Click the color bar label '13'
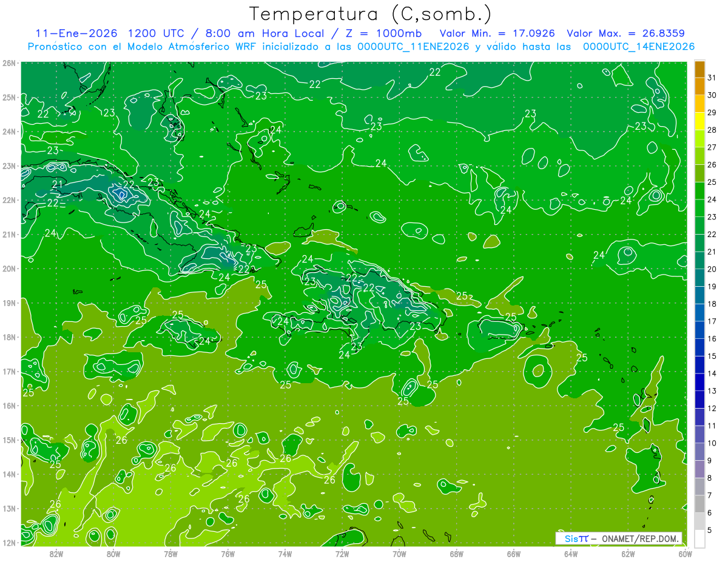The height and width of the screenshot is (562, 728). pos(712,391)
